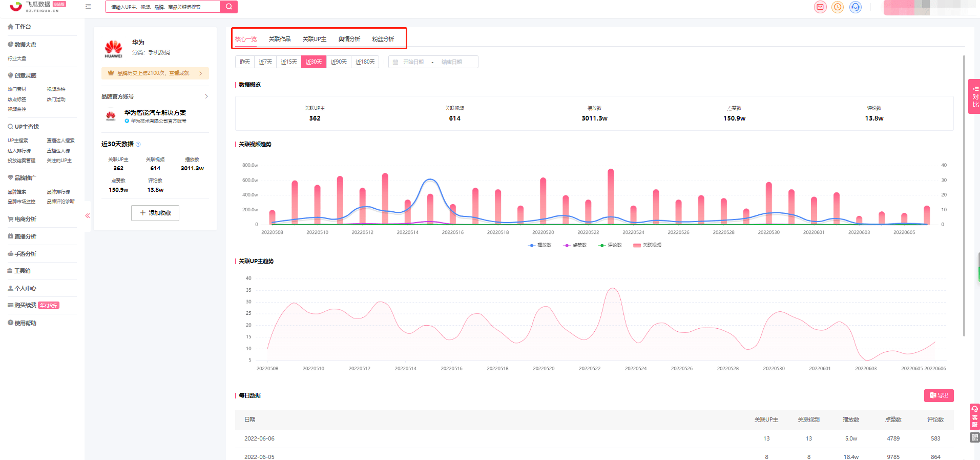Click the Huawei brand logo thumbnail
This screenshot has height=460, width=980.
(114, 49)
